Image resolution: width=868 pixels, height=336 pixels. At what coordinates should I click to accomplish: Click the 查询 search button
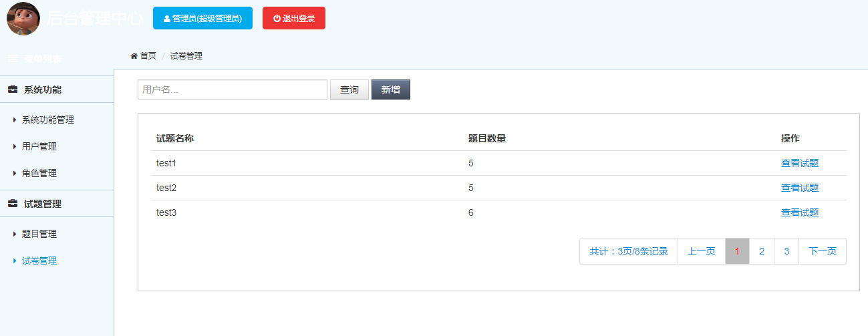click(x=349, y=90)
